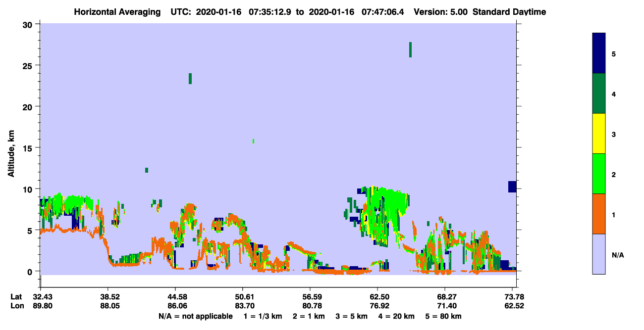Click longitude value 76.92
This screenshot has width=644, height=330.
click(x=379, y=306)
